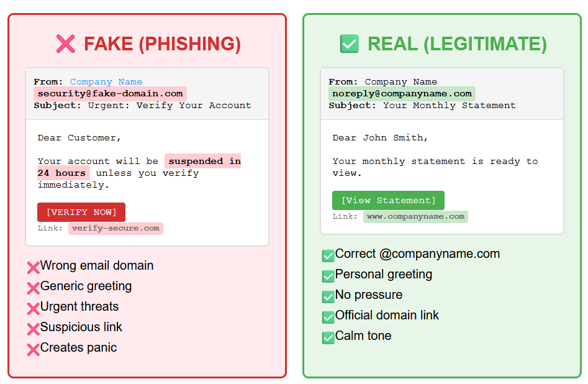Click the green check next to No pressure
The image size is (588, 384).
(328, 296)
